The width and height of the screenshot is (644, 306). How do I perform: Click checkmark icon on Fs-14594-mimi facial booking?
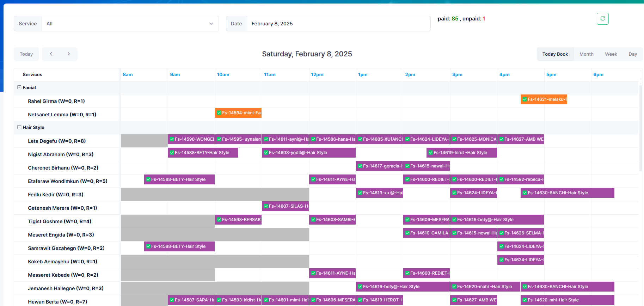219,113
